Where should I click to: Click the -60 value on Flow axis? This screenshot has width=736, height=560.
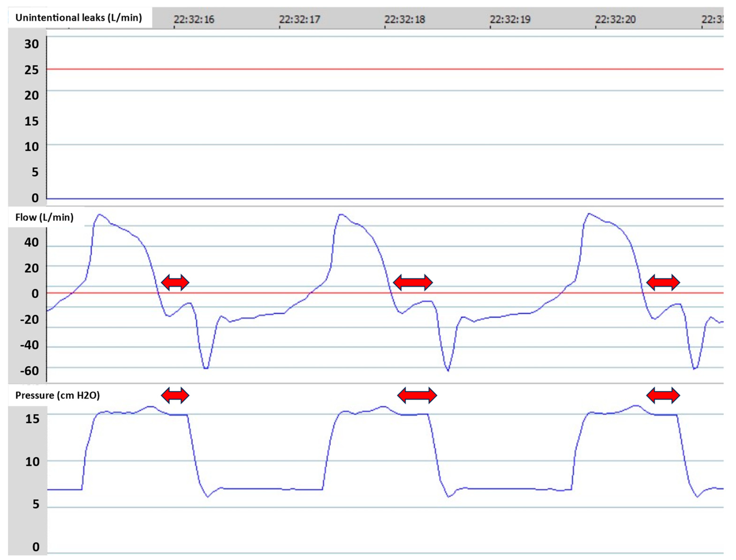click(29, 371)
